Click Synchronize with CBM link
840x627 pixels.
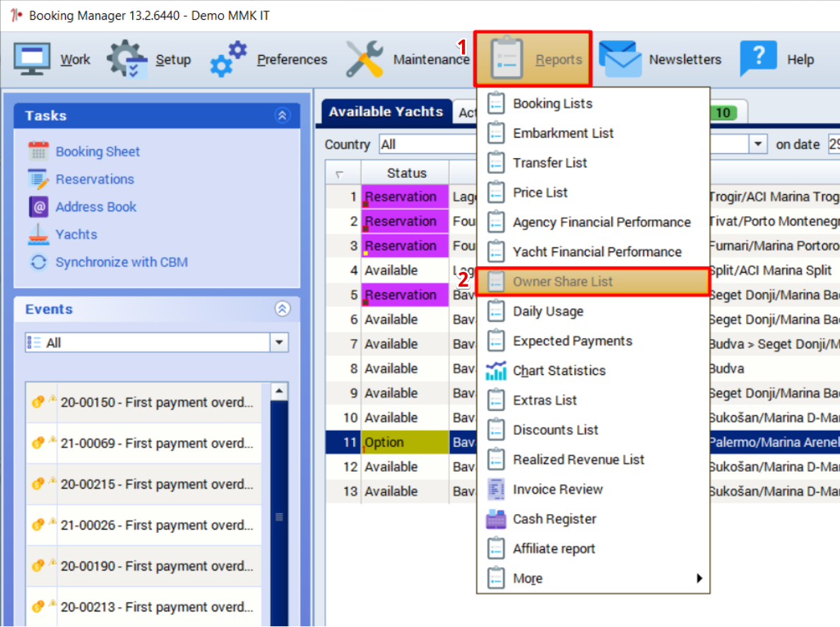(122, 262)
